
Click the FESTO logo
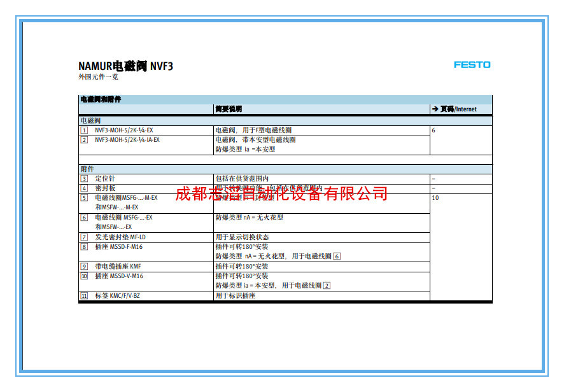click(x=472, y=65)
